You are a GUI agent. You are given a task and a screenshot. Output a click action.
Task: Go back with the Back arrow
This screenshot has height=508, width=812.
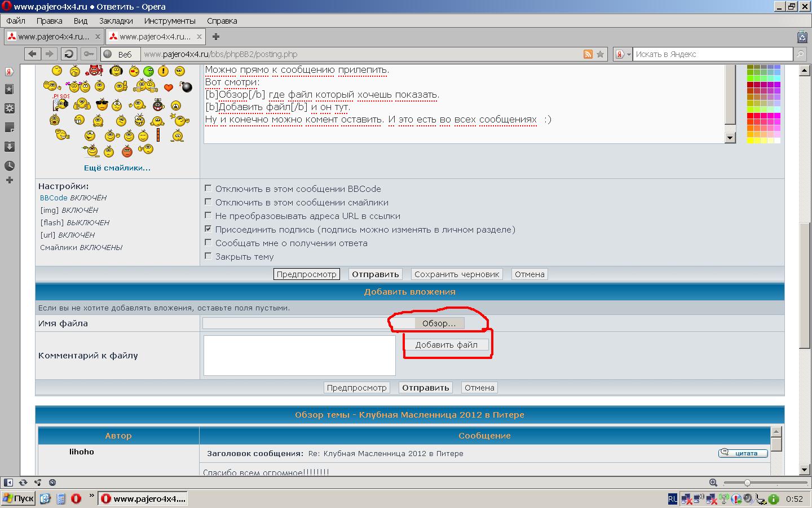(x=33, y=54)
